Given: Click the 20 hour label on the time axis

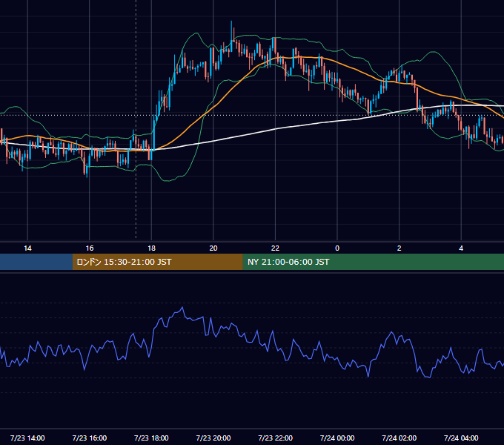Looking at the screenshot, I should (x=213, y=248).
